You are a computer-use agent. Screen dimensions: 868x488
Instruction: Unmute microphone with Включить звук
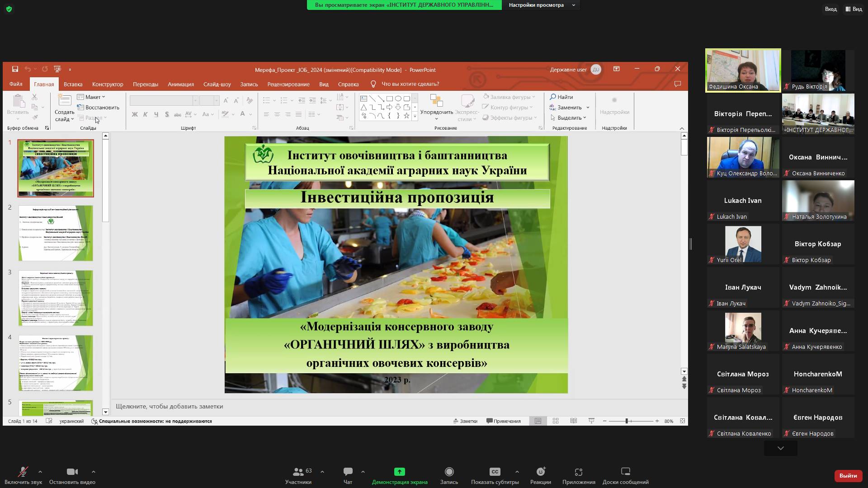pyautogui.click(x=23, y=472)
